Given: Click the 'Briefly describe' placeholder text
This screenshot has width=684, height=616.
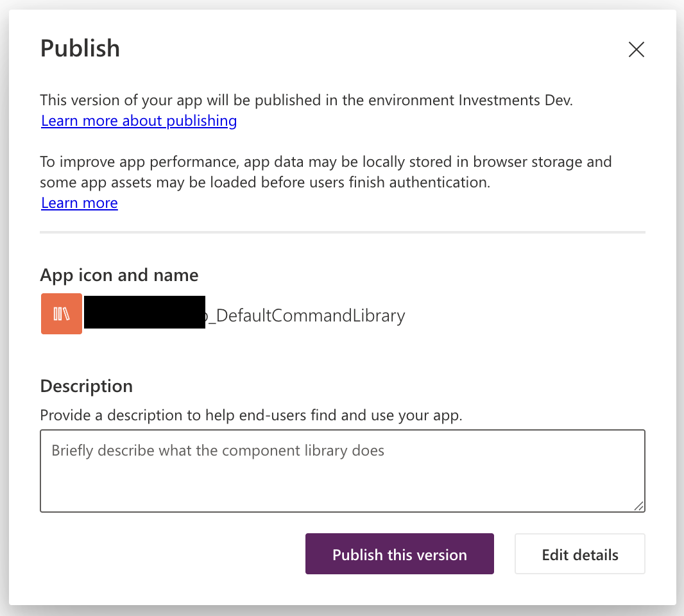Looking at the screenshot, I should pos(218,450).
